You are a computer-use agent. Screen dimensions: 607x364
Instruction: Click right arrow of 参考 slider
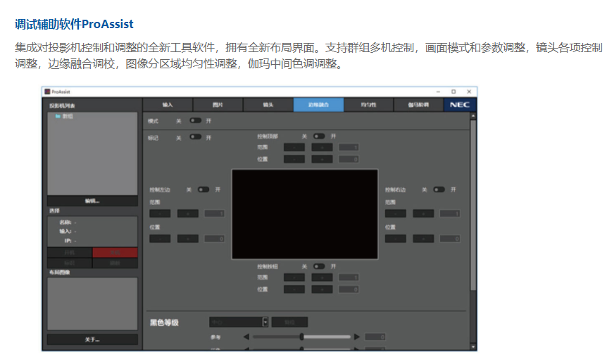point(356,337)
